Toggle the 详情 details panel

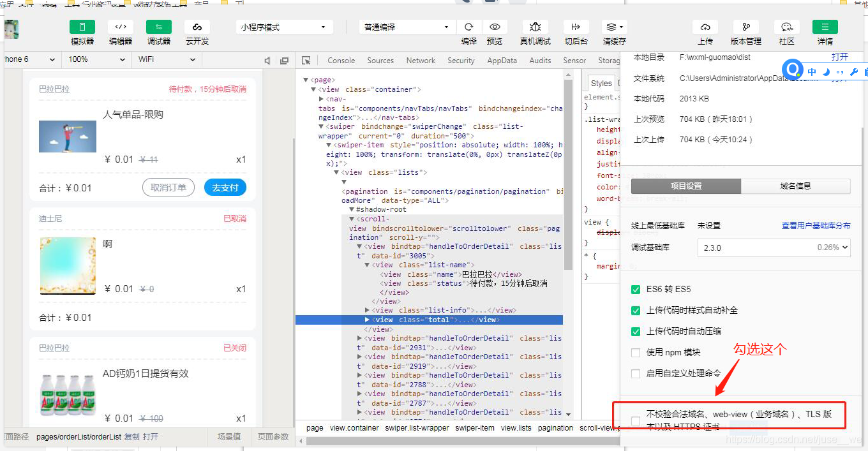[x=825, y=27]
